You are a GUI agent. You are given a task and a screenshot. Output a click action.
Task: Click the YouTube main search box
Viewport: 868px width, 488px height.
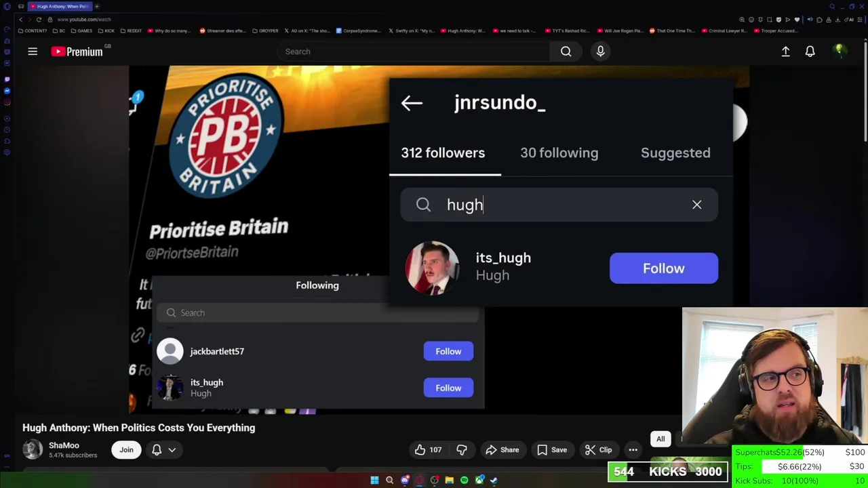[414, 52]
